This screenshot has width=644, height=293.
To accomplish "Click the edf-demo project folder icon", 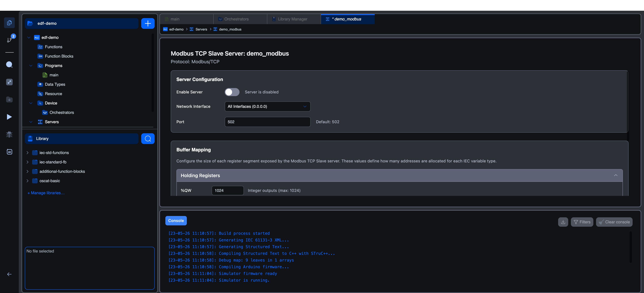I will [x=30, y=23].
